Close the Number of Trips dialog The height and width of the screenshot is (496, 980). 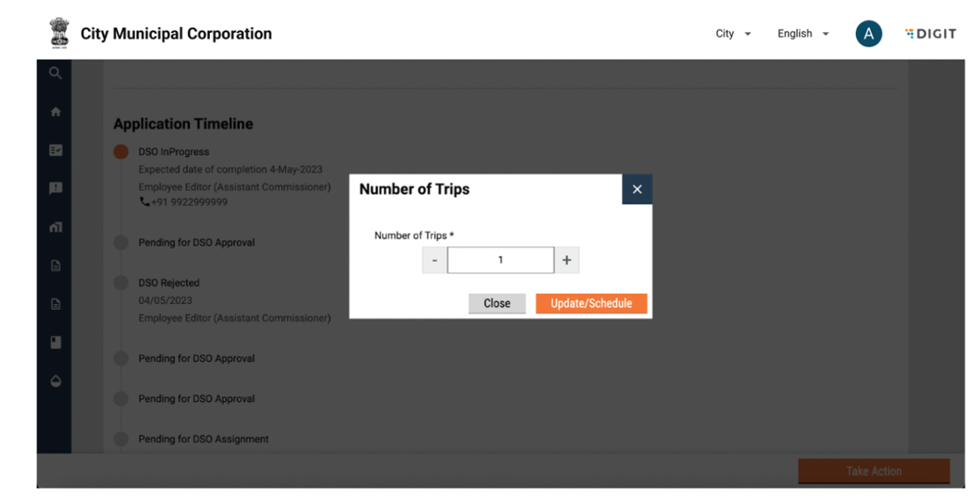coord(637,190)
